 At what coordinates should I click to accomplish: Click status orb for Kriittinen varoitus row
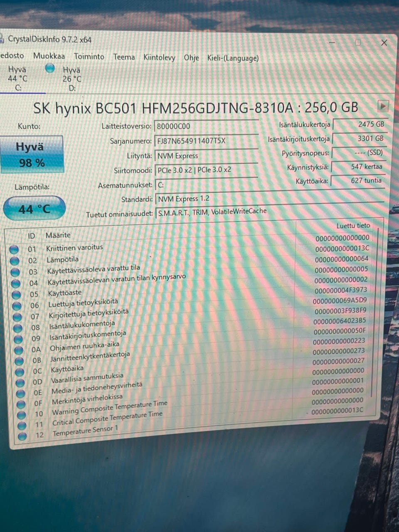[x=14, y=249]
